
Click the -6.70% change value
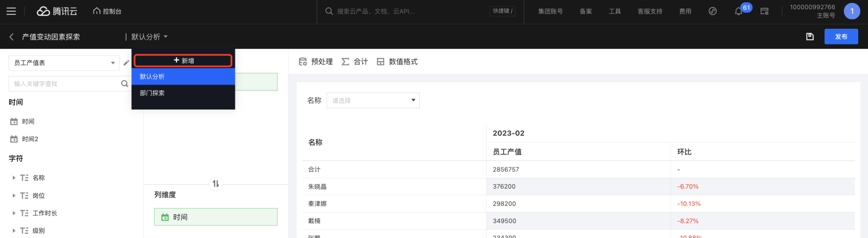pos(688,186)
